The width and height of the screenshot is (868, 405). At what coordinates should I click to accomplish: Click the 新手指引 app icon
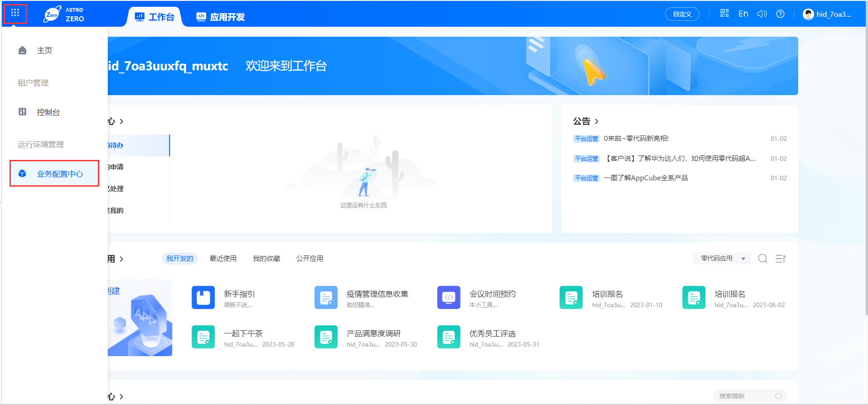pyautogui.click(x=203, y=297)
